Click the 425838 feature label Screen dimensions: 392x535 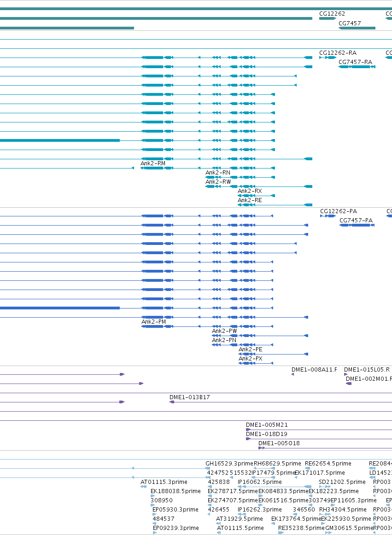point(218,482)
